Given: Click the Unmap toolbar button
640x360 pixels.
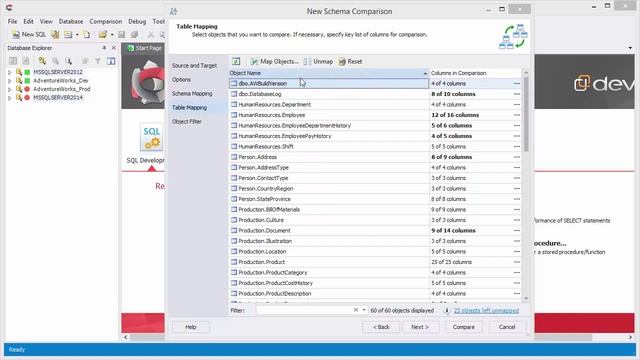Looking at the screenshot, I should (319, 62).
